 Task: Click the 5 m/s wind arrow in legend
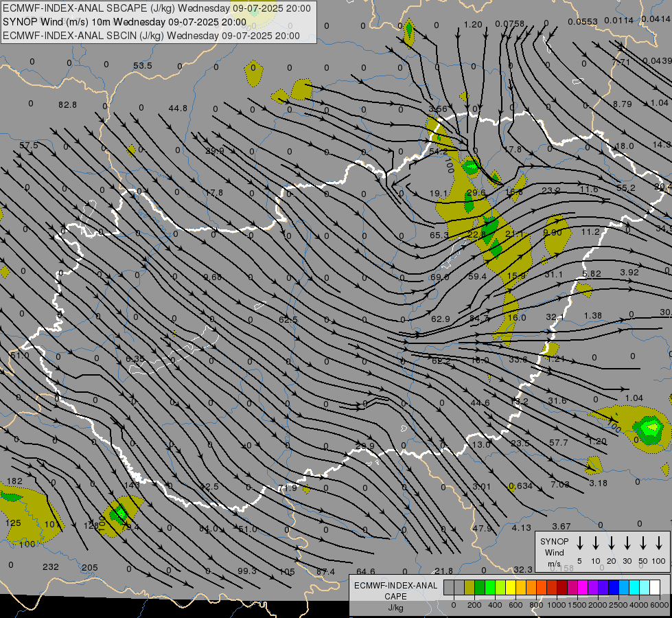pyautogui.click(x=579, y=543)
